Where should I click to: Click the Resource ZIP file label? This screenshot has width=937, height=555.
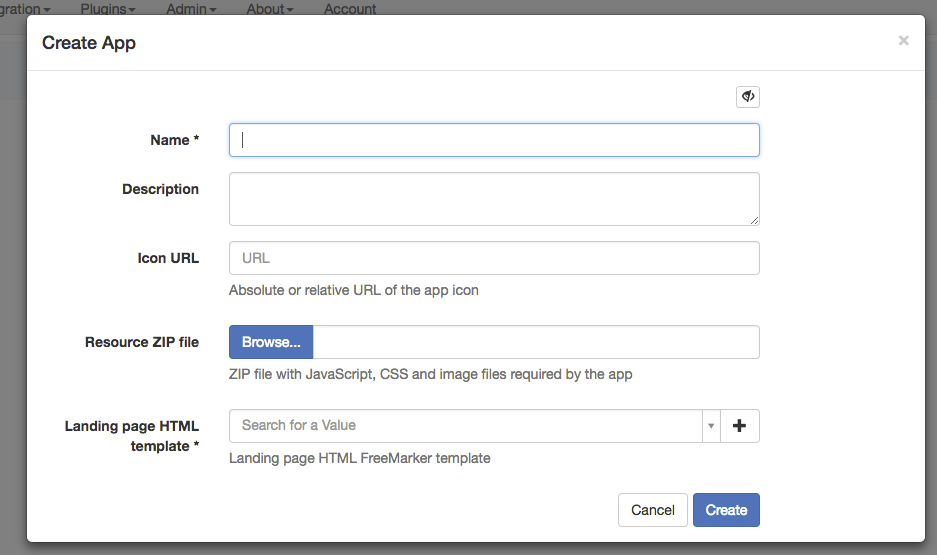point(142,342)
